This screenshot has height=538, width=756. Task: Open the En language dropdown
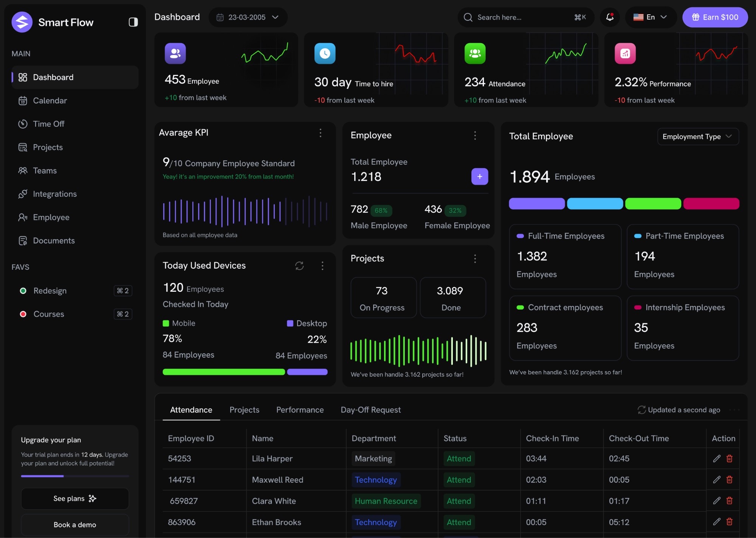651,17
